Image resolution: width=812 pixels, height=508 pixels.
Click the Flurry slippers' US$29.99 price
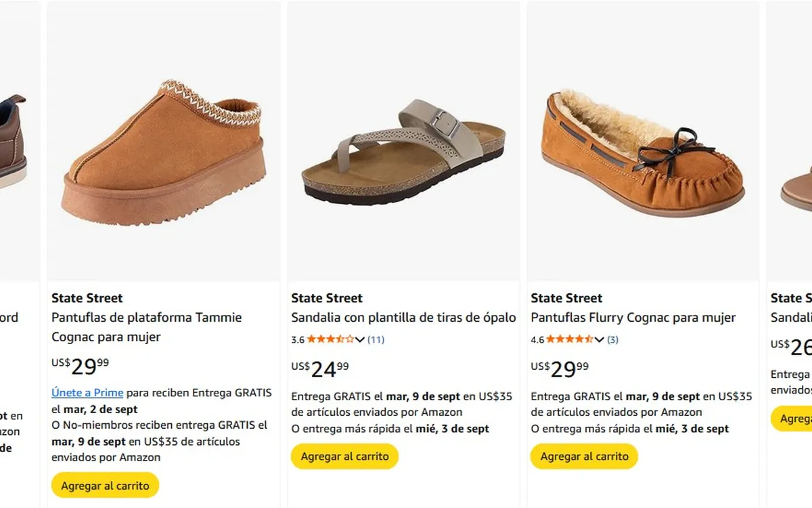click(560, 369)
